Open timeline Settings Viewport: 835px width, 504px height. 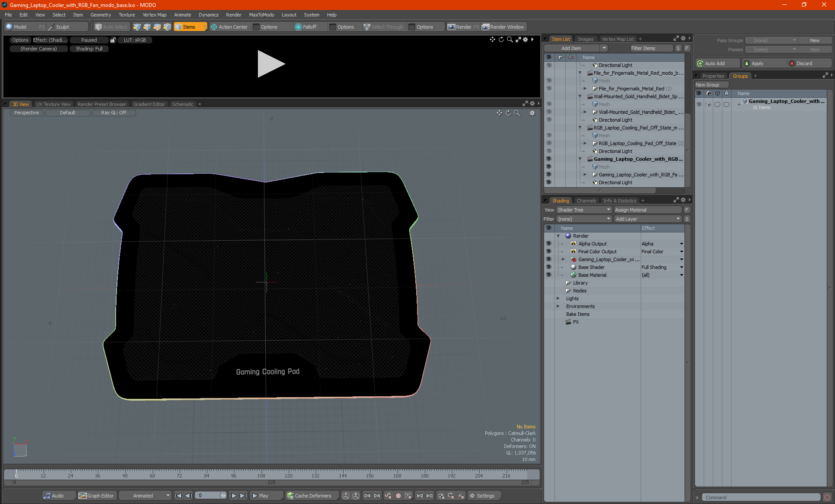[x=485, y=496]
